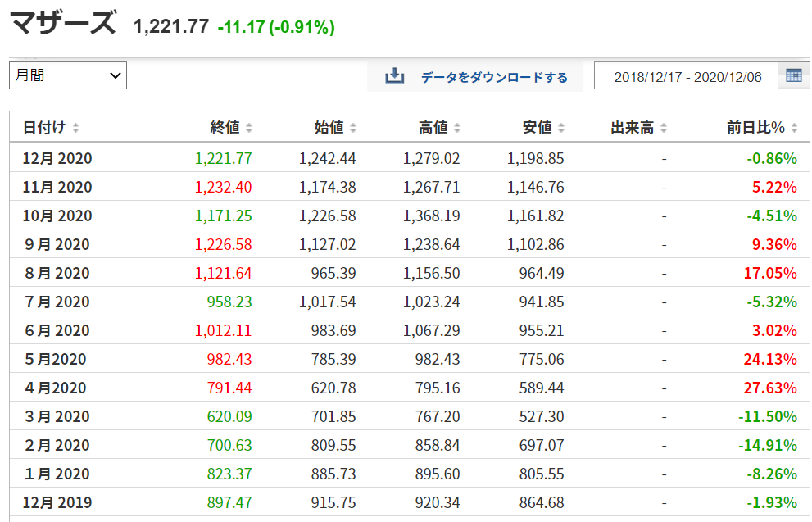Viewport: 812px width, 522px height.
Task: Click closing value 1,232.40
Action: point(223,187)
